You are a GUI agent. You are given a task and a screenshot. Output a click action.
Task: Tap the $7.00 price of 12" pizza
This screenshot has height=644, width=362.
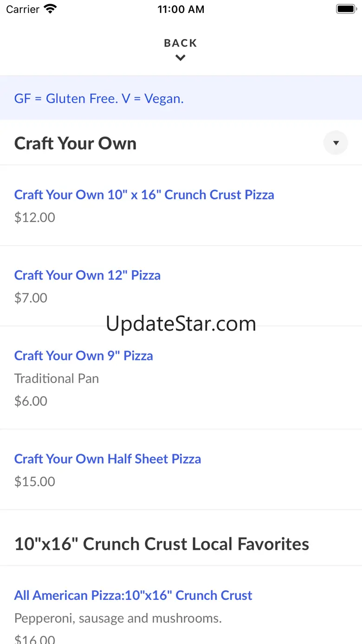click(31, 298)
